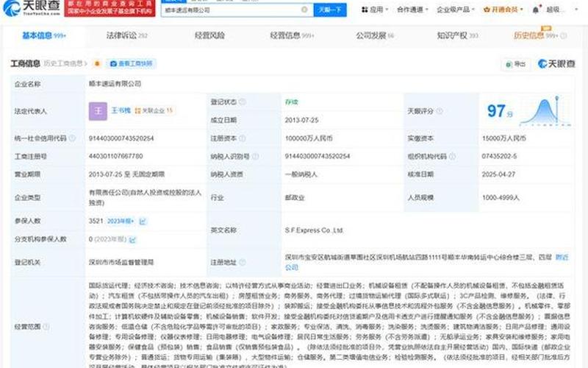Clear the search box with the X icon

[304, 10]
